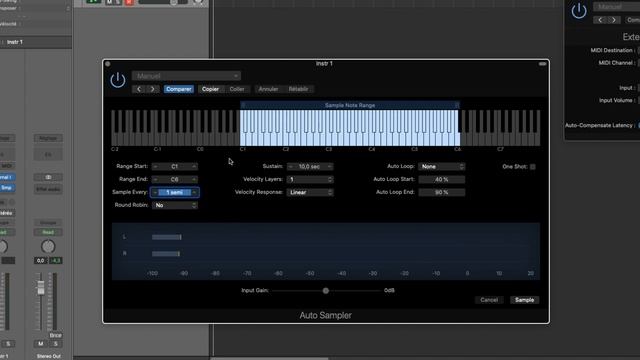This screenshot has width=640, height=360.
Task: Open the Auto Loop None dropdown
Action: 442,167
